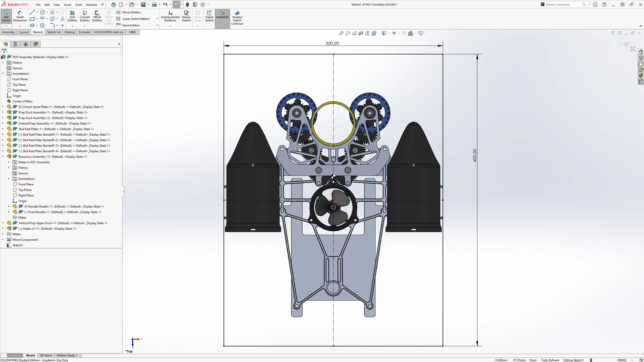Select the Point sketch tool
644x362 pixels.
tap(62, 25)
